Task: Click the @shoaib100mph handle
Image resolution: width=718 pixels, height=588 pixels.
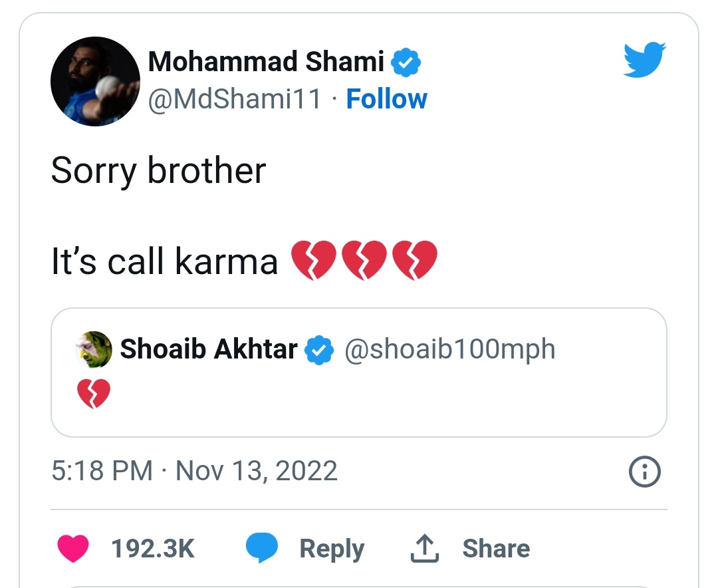Action: click(x=449, y=350)
